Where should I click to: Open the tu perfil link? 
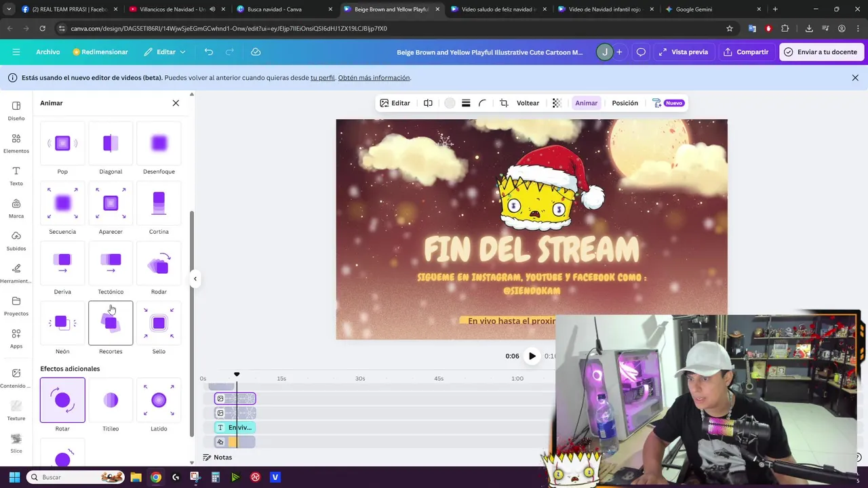(323, 78)
